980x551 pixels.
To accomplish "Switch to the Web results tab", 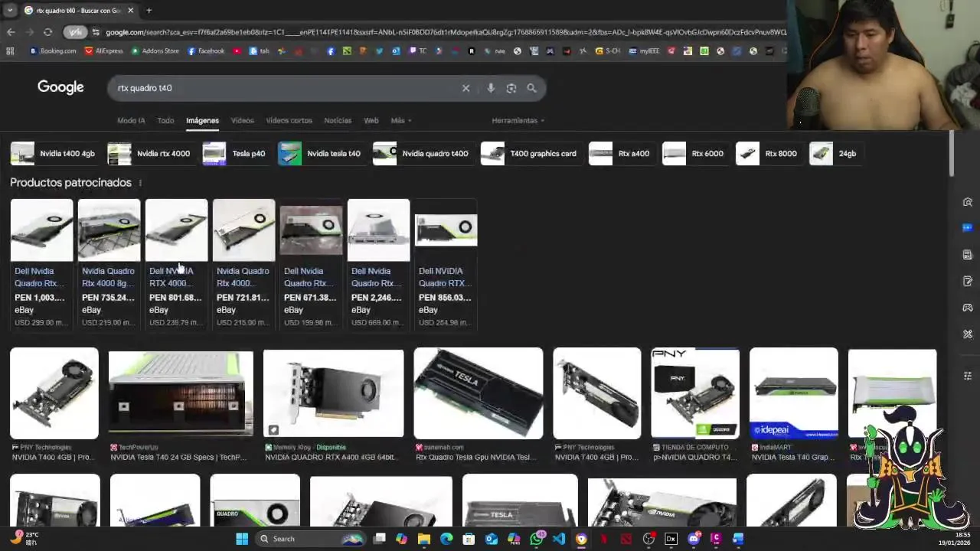I will [x=371, y=120].
